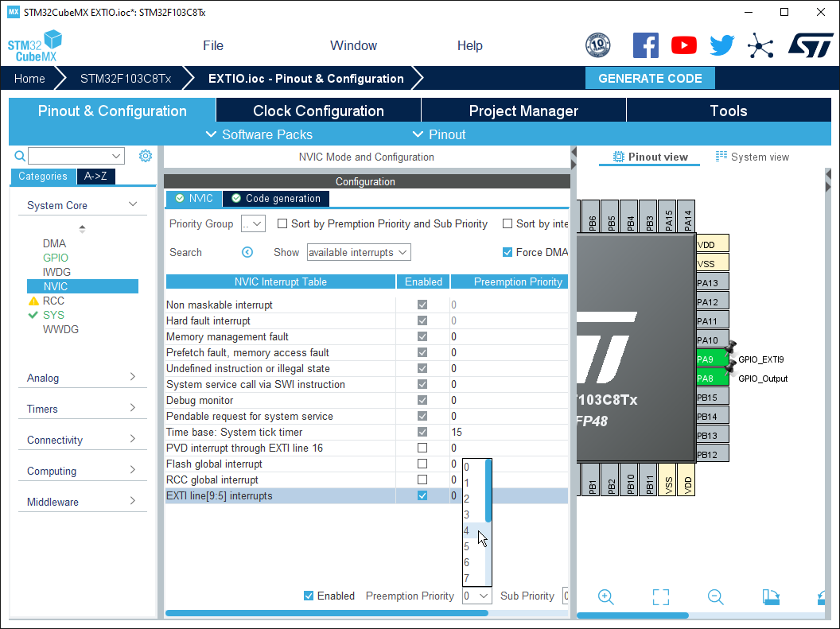This screenshot has width=840, height=629.
Task: Click the search back arrow icon near Search
Action: [247, 252]
